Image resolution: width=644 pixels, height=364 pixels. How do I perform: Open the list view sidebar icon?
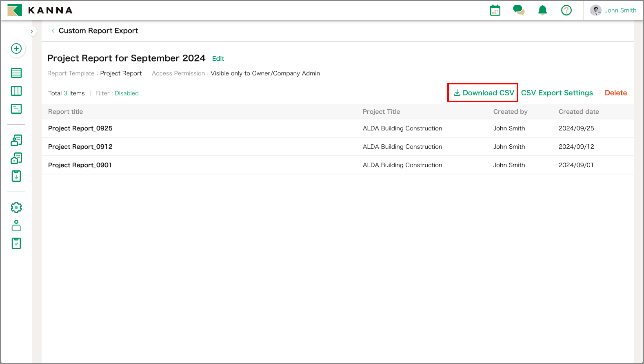coord(16,73)
